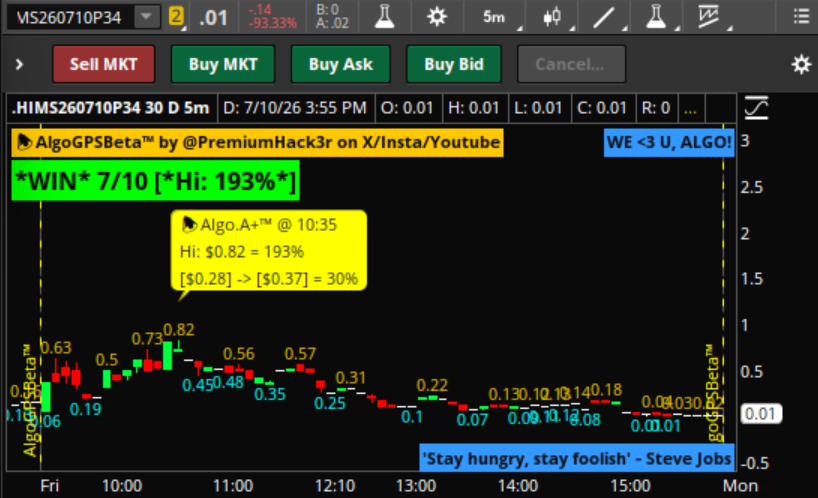Click the 0.22 price label
The width and height of the screenshot is (818, 498).
coord(432,385)
